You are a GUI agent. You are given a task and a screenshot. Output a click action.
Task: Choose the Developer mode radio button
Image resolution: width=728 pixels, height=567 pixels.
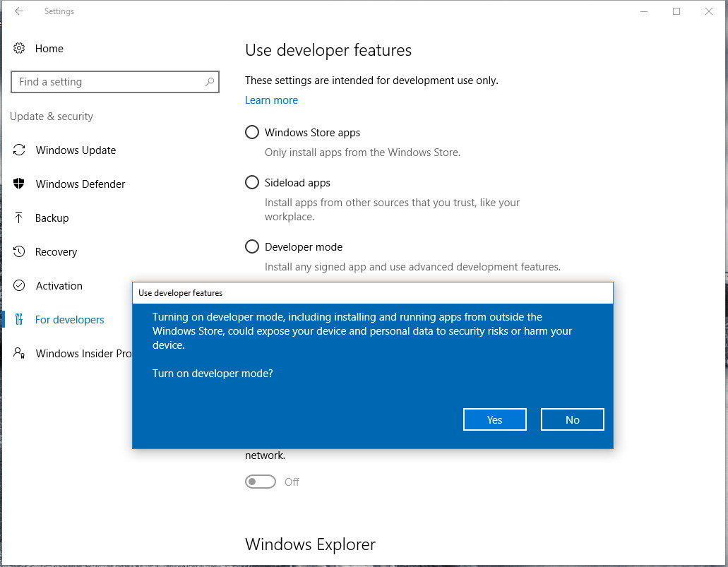(x=251, y=246)
